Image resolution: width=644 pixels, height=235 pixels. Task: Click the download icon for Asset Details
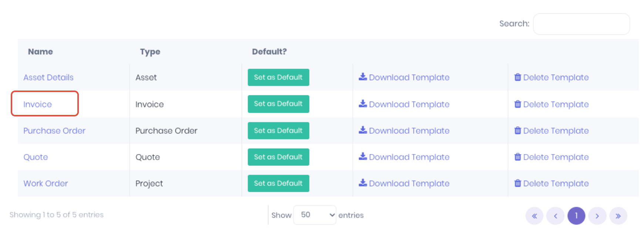[363, 77]
